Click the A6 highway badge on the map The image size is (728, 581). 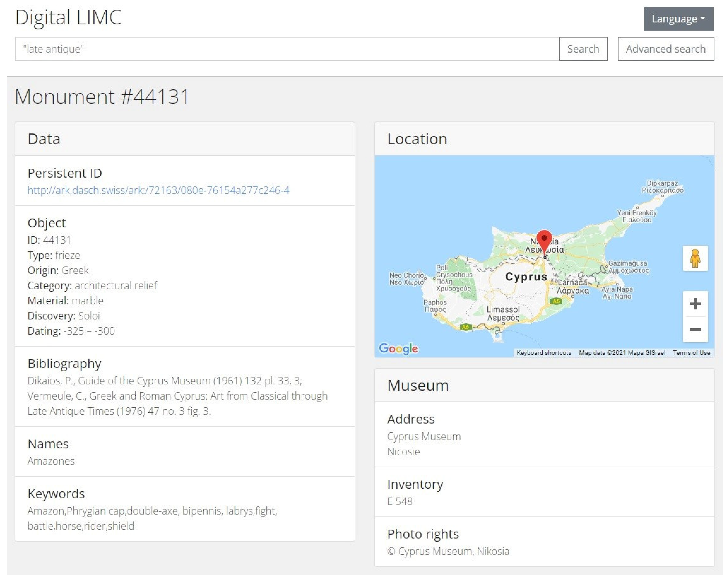465,327
